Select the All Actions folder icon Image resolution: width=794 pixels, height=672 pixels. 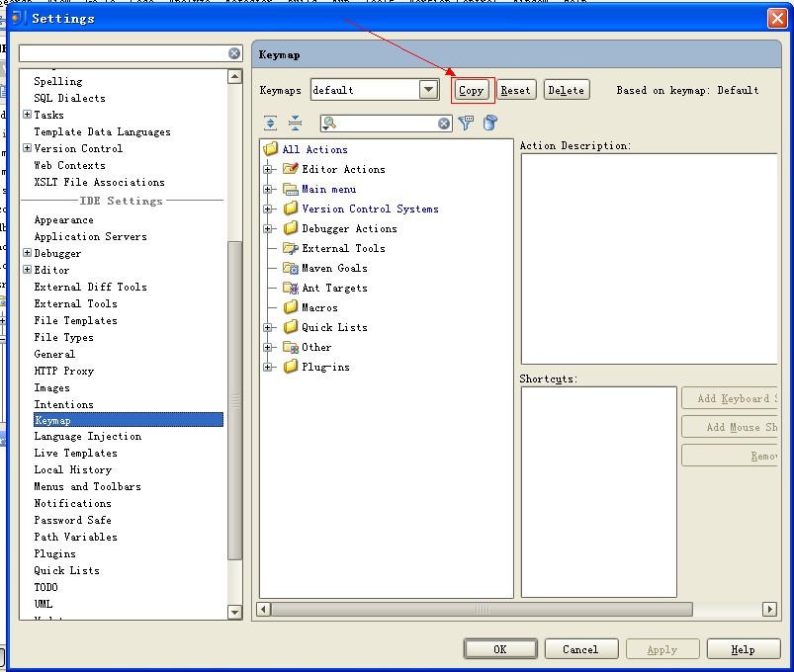[271, 149]
